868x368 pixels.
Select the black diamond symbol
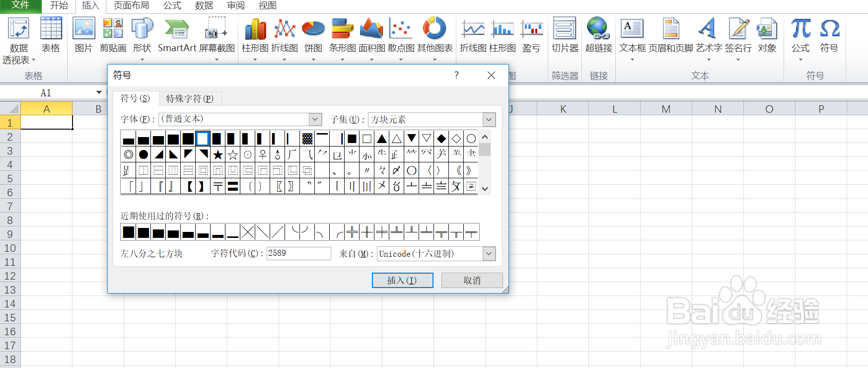tap(441, 139)
